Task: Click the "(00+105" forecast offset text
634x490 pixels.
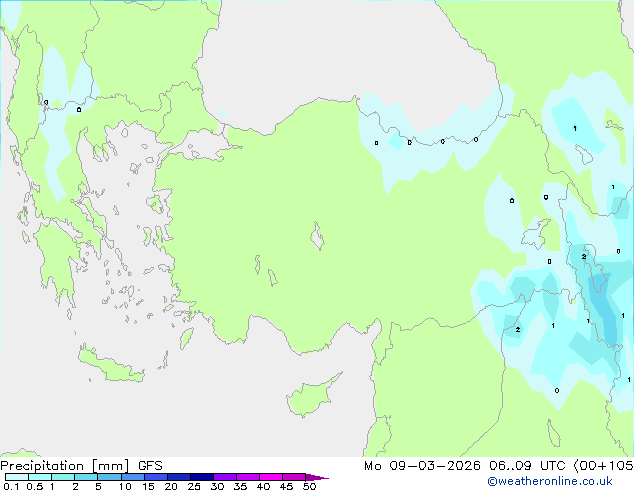Action: [603, 466]
